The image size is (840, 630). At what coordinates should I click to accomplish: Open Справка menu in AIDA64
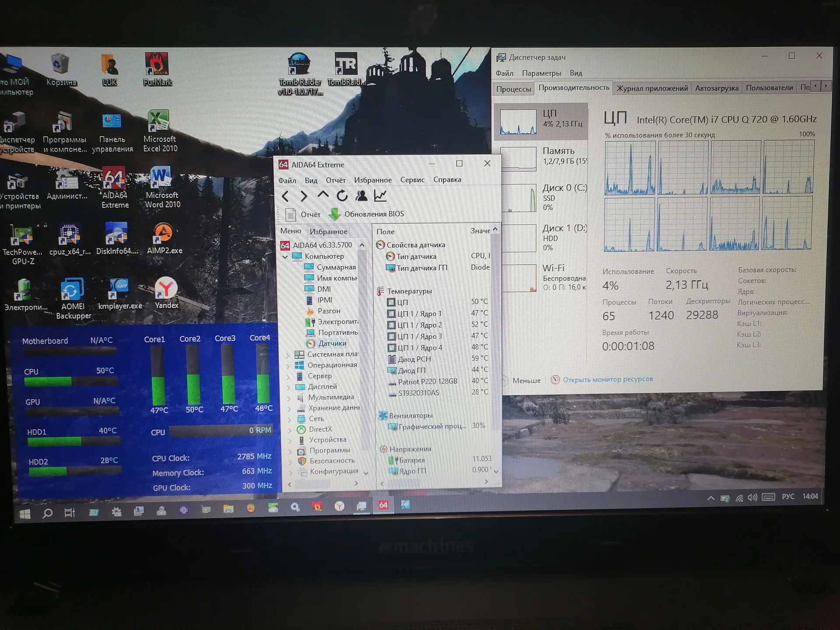(447, 179)
